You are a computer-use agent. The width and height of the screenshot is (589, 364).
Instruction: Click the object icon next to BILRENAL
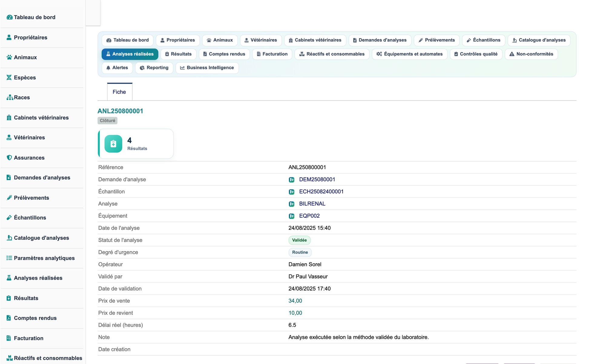pyautogui.click(x=291, y=204)
